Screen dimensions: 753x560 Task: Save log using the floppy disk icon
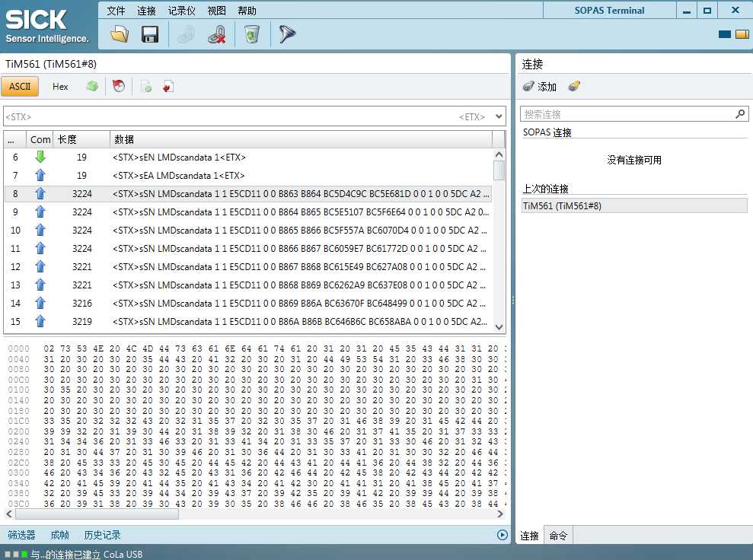[150, 34]
